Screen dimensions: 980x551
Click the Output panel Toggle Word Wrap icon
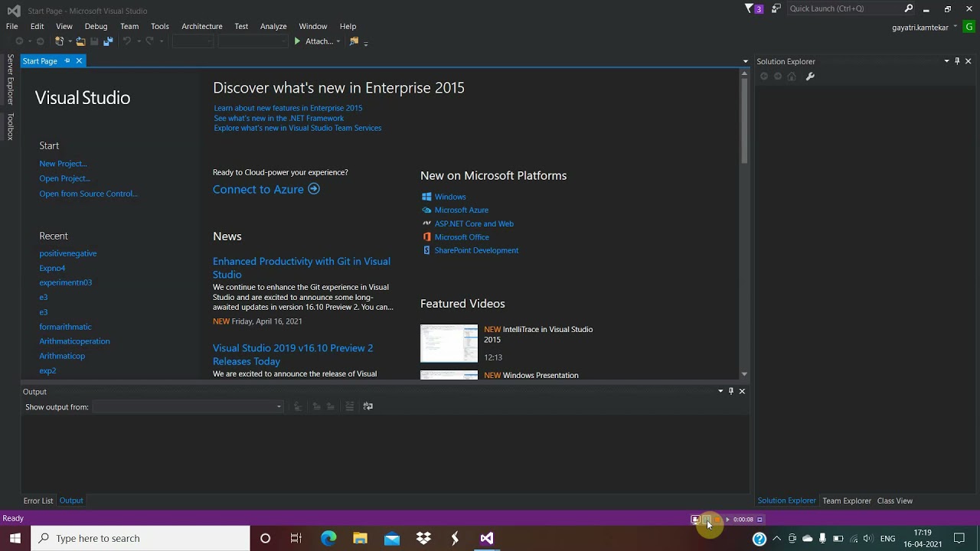click(x=368, y=406)
